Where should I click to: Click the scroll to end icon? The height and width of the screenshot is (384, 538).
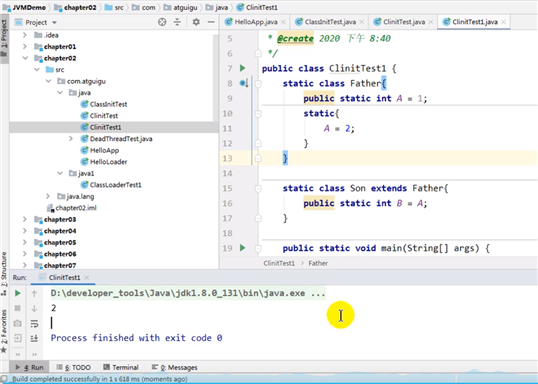point(34,338)
